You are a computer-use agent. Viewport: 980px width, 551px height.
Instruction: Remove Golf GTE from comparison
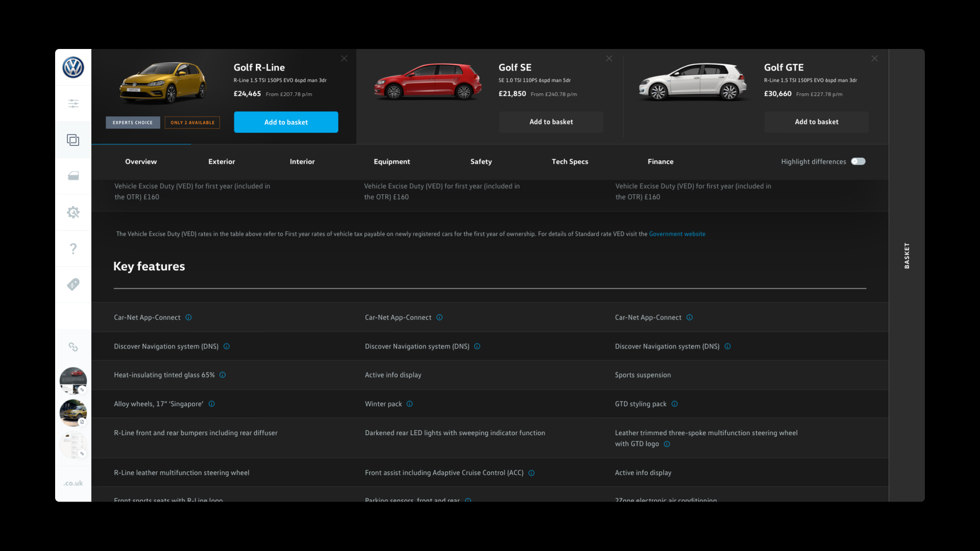(874, 59)
